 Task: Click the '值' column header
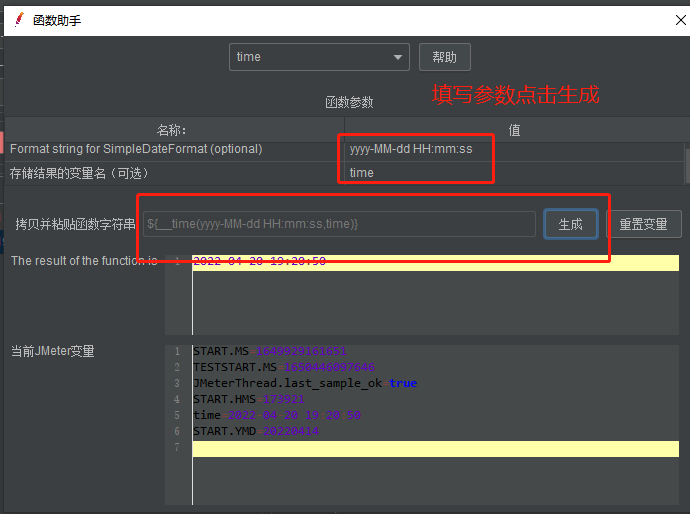(x=514, y=130)
